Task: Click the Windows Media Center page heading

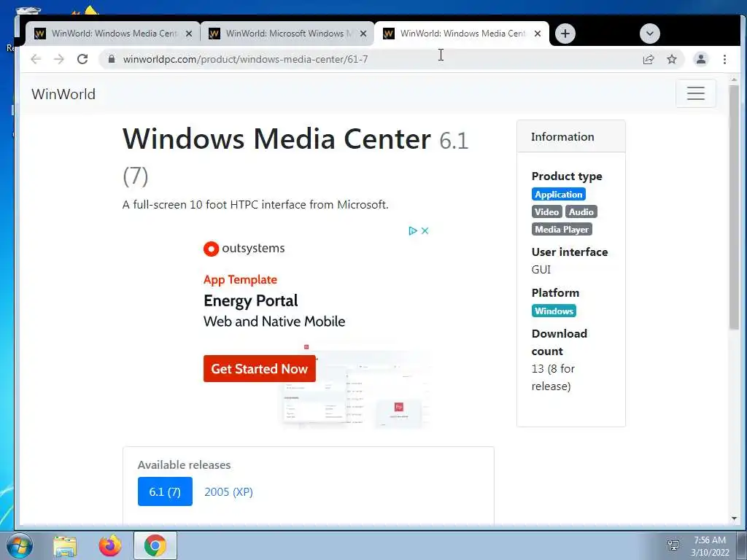Action: click(295, 157)
